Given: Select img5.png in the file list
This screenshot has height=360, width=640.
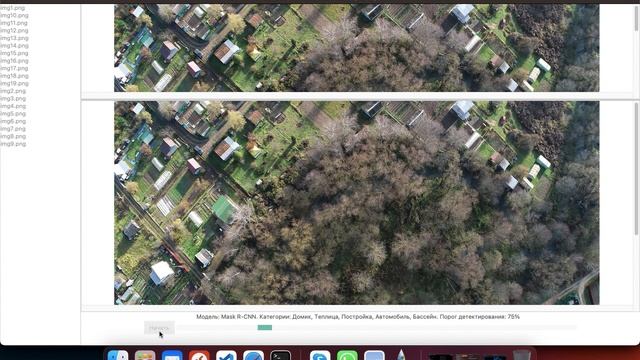Looking at the screenshot, I should pyautogui.click(x=13, y=113).
